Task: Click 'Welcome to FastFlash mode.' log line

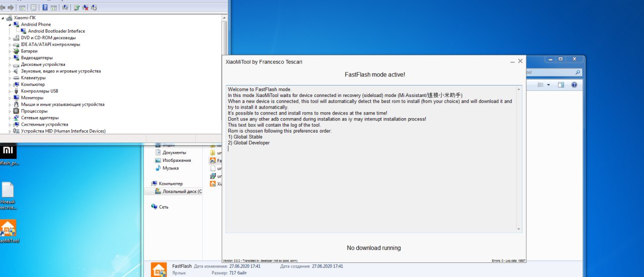Action: 260,89
